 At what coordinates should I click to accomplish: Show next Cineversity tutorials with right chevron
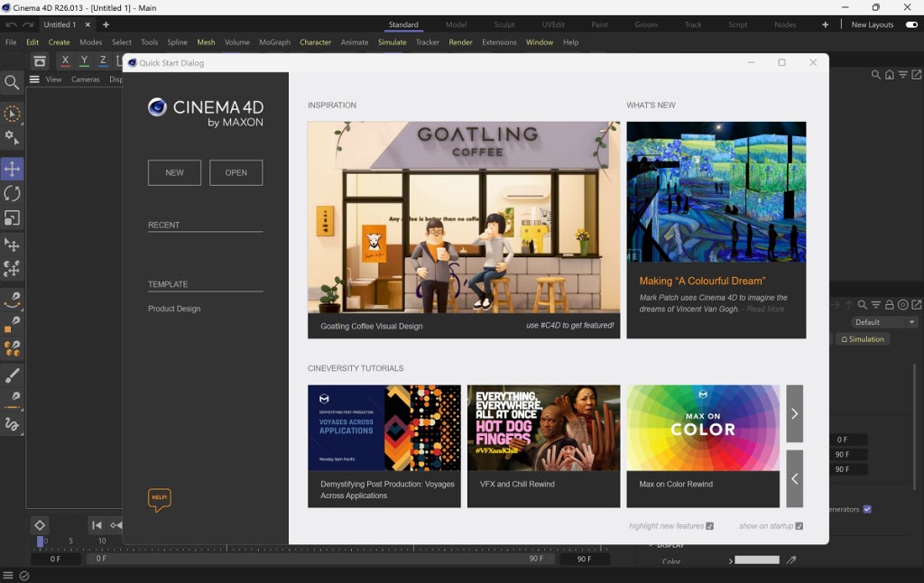pos(794,414)
